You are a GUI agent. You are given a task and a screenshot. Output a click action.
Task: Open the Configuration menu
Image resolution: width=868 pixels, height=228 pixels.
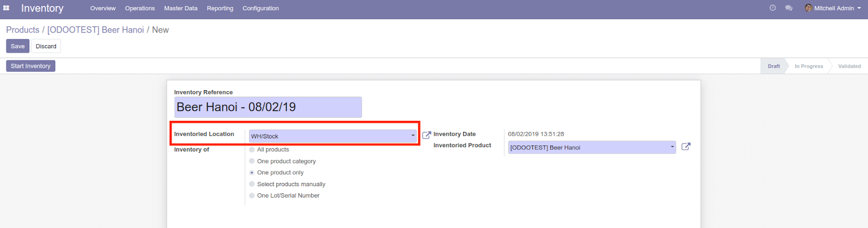(x=260, y=8)
